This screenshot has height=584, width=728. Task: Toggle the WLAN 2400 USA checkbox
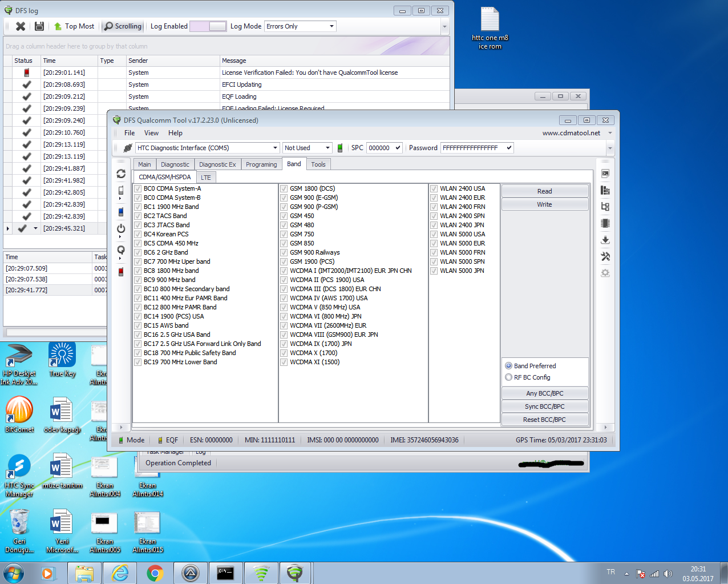[x=434, y=188]
